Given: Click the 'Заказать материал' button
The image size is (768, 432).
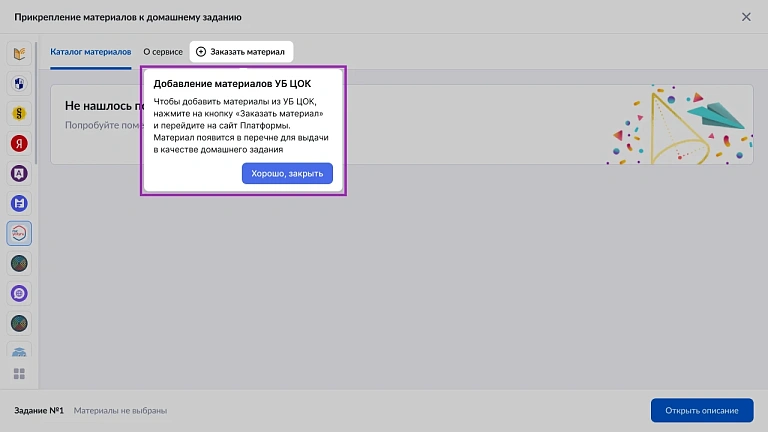Looking at the screenshot, I should (x=241, y=52).
